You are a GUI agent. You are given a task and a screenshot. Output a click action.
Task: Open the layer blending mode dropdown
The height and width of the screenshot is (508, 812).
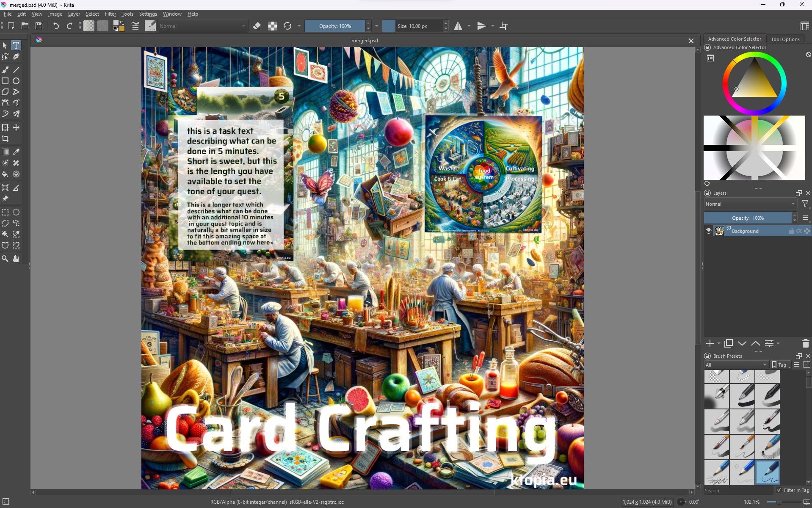coord(750,204)
